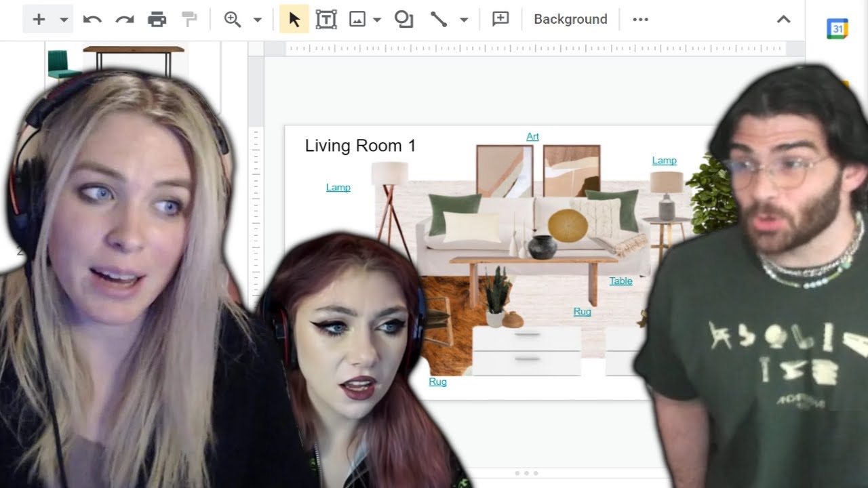Viewport: 868px width, 488px height.
Task: Select the line tool
Action: [439, 20]
